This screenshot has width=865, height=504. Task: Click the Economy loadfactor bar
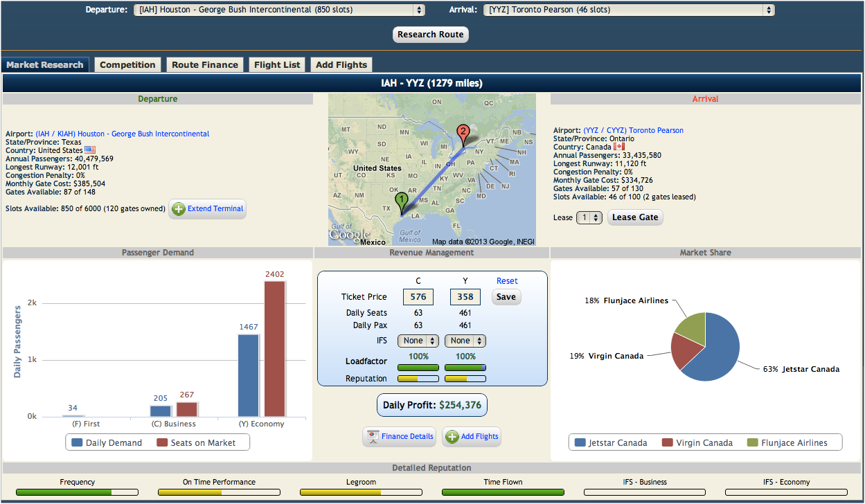pos(465,368)
